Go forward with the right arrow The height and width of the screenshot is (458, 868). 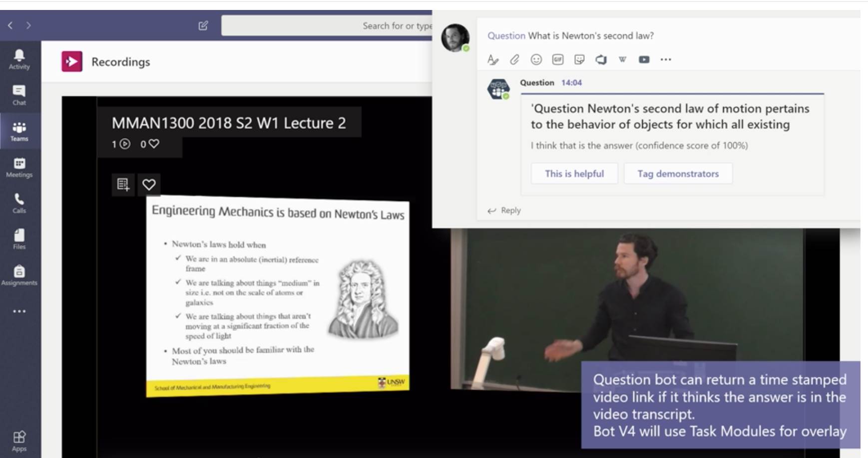(x=28, y=25)
